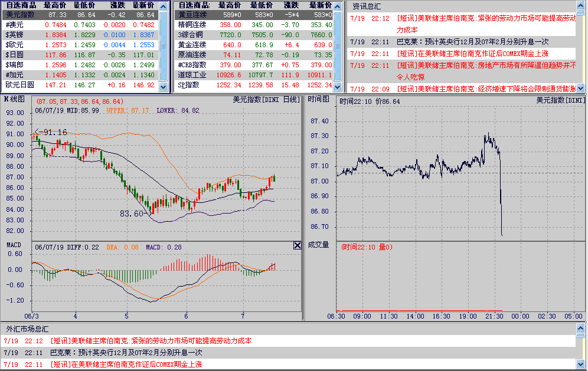Image resolution: width=588 pixels, height=371 pixels.
Task: Click the currency watchlist scrollbar thumb
Action: 163,46
